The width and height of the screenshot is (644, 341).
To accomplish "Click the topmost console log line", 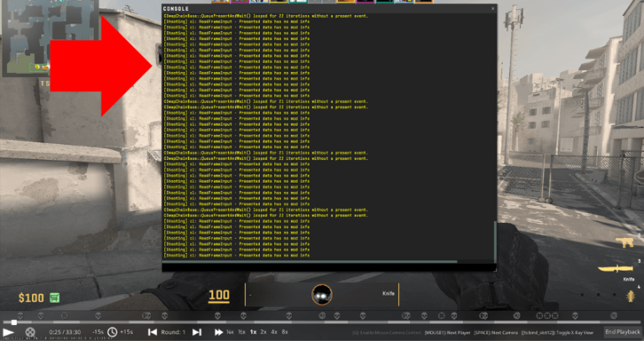I will [266, 16].
